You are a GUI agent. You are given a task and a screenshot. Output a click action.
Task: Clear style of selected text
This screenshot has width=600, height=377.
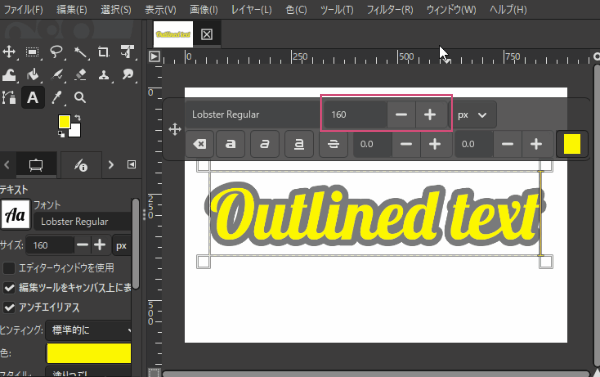tap(199, 144)
